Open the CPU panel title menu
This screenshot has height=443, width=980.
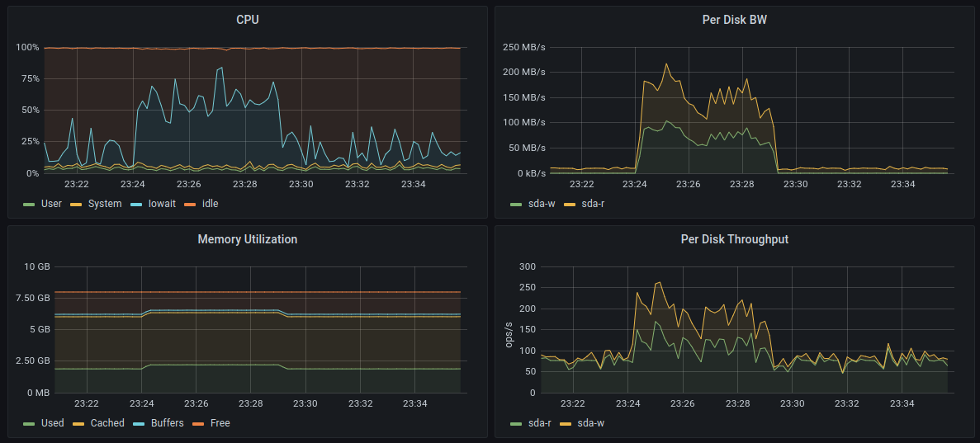(x=248, y=20)
